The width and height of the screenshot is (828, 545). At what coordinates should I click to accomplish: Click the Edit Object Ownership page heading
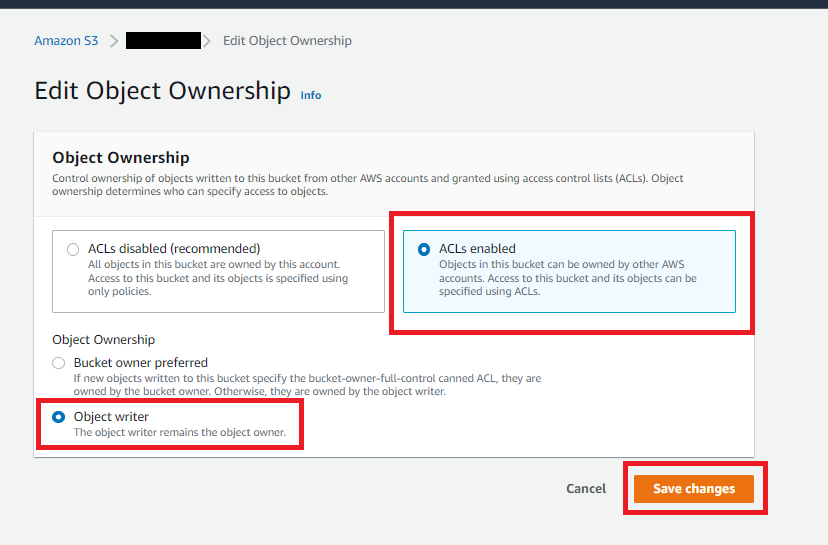[162, 91]
